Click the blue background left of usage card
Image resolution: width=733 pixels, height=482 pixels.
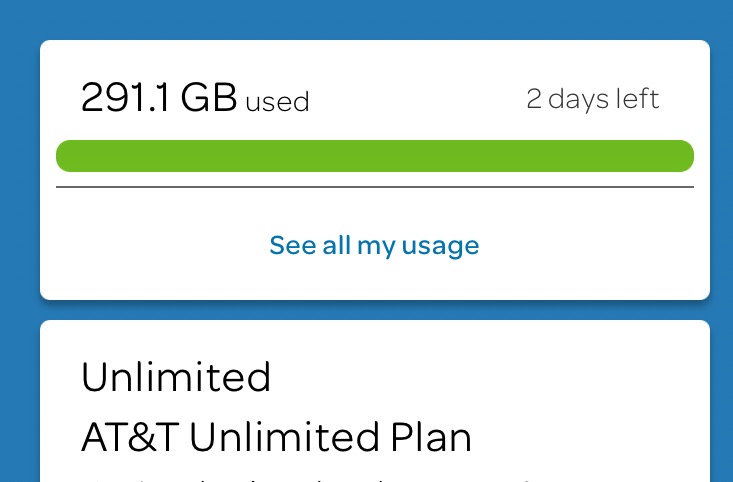click(x=19, y=170)
